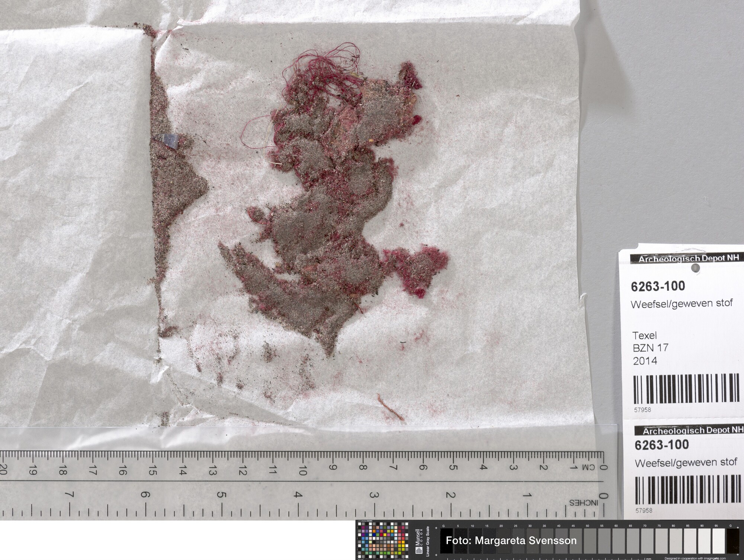Click the 'Texel' location text on the label
This screenshot has width=744, height=560.
644,335
